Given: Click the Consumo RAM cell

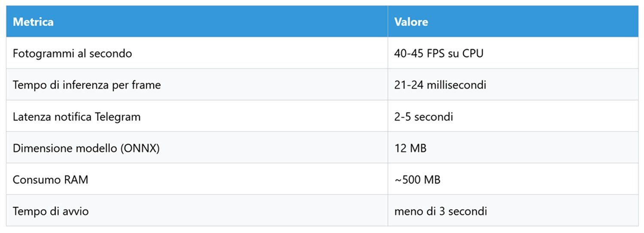Looking at the screenshot, I should click(197, 179).
